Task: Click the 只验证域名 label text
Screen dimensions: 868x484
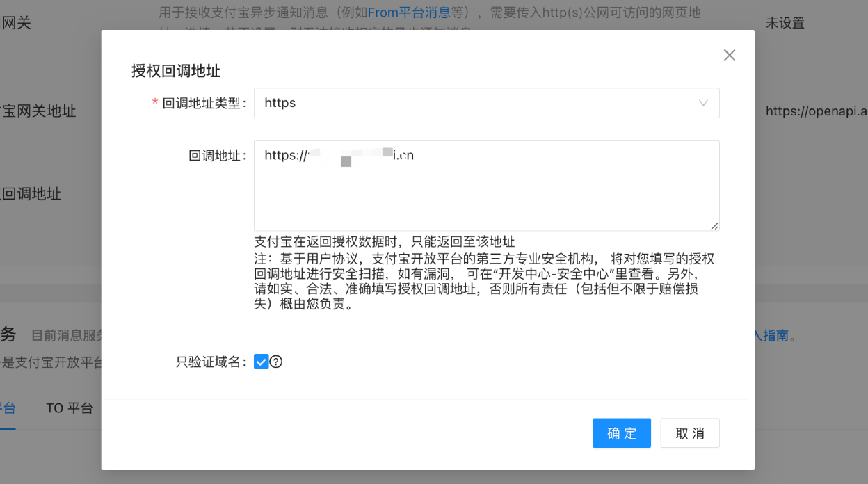Action: click(210, 362)
